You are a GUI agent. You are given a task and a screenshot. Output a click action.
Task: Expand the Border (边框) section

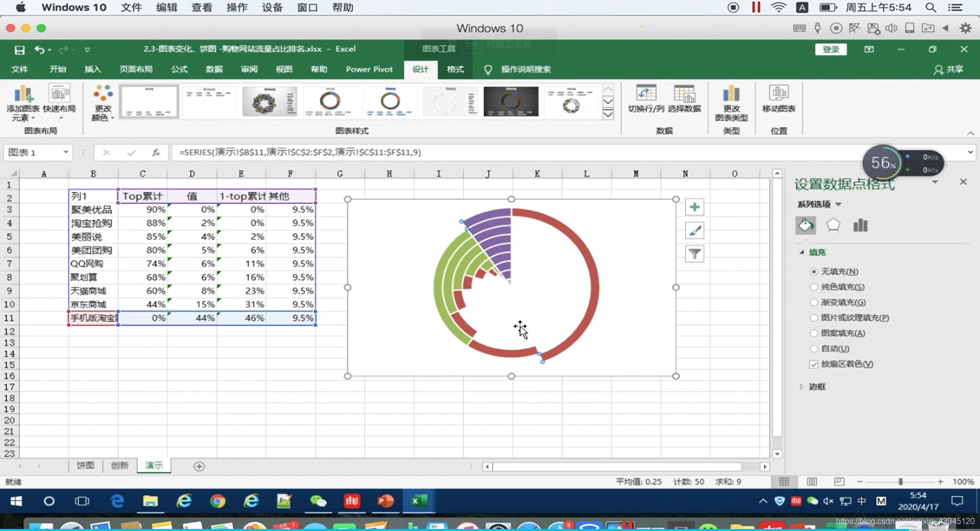(801, 387)
